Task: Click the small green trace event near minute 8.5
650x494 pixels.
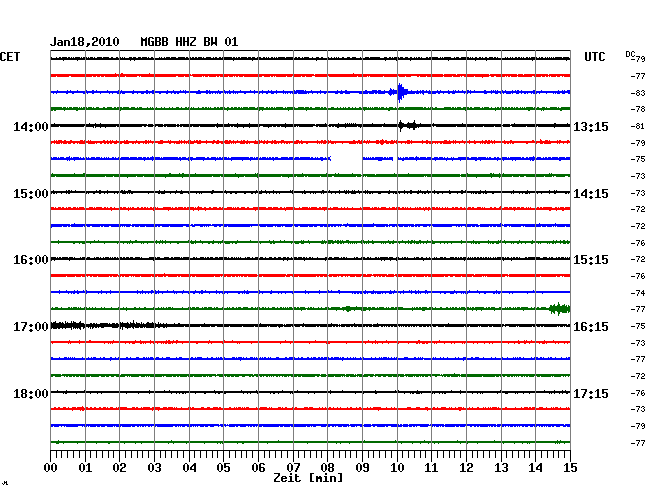Action: click(x=348, y=308)
